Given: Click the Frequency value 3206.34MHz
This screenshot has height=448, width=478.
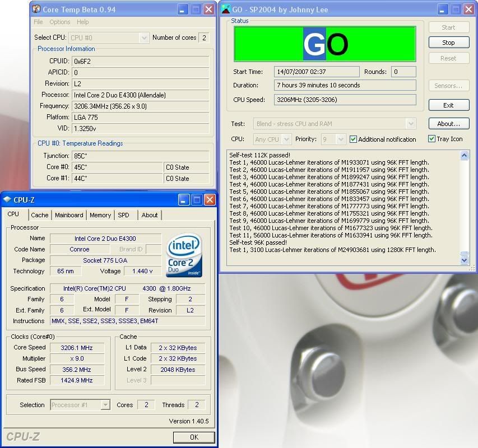Looking at the screenshot, I should (x=141, y=106).
